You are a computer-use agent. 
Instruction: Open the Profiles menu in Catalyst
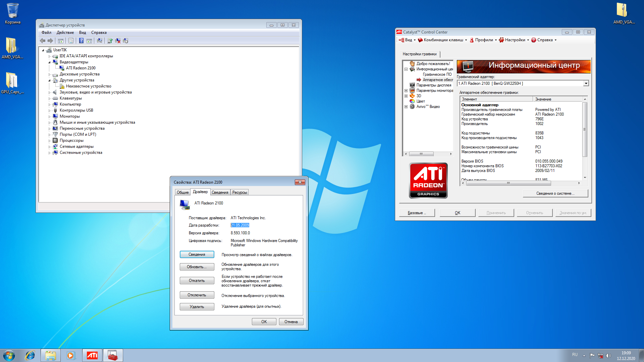[x=484, y=40]
